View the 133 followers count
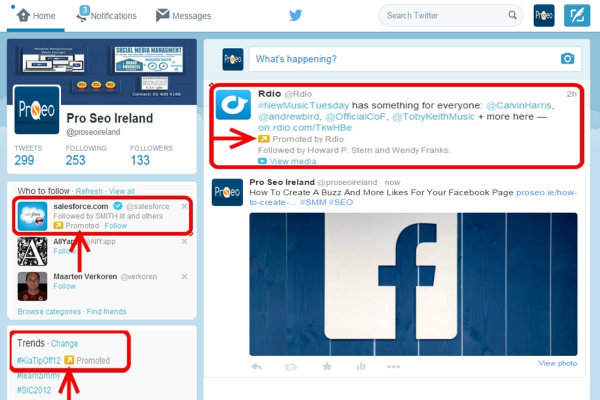This screenshot has width=600, height=400. point(140,160)
